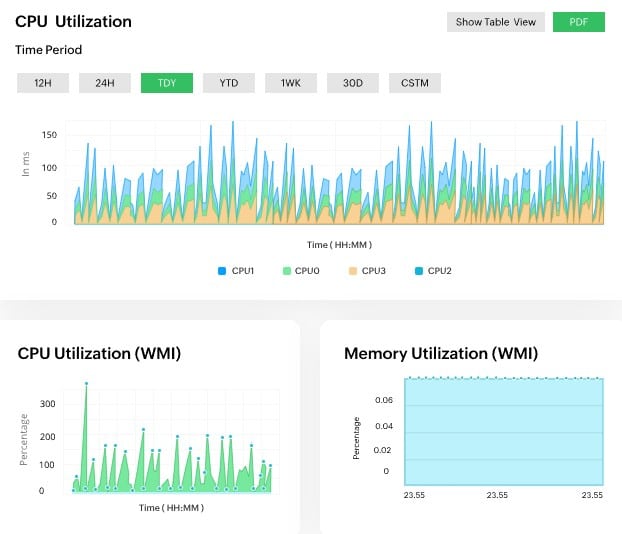Click the Show Table View button
The image size is (622, 534).
click(x=495, y=22)
